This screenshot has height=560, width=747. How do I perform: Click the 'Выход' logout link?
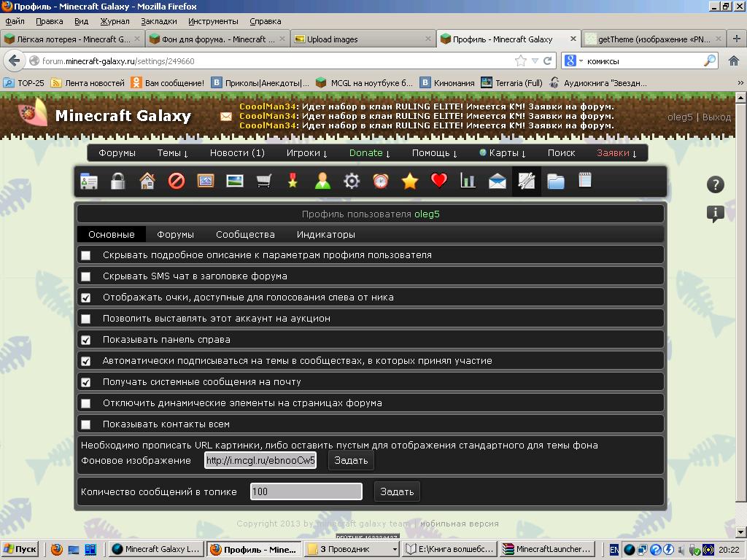pyautogui.click(x=716, y=117)
